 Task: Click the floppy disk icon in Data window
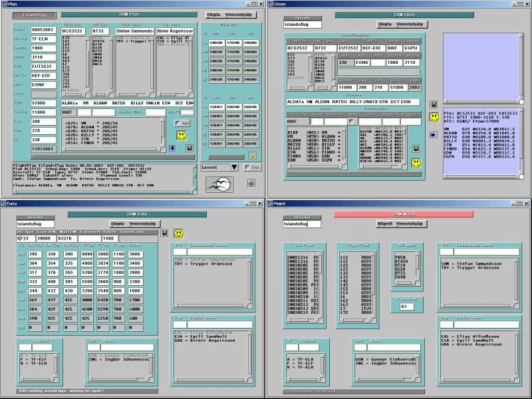pos(165,233)
